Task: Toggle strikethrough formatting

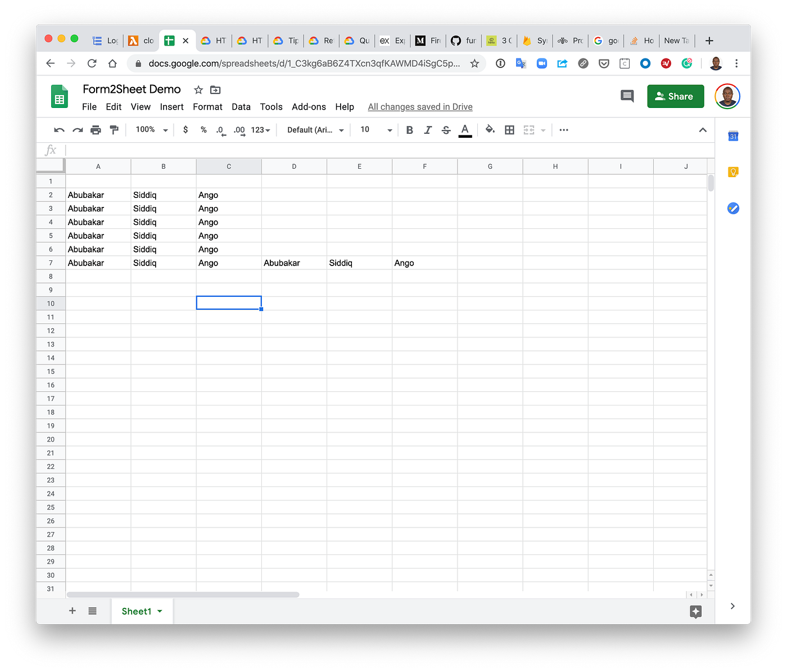Action: [446, 130]
